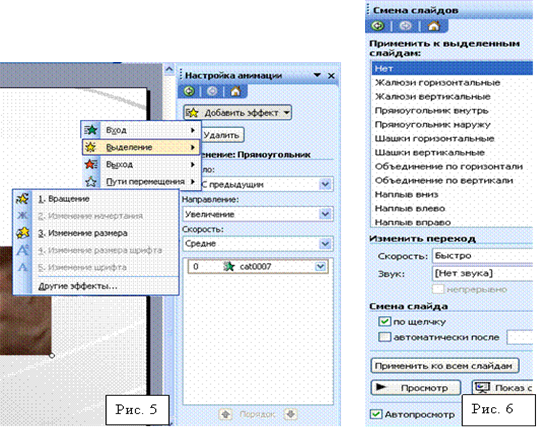Click the Показ слайдов button

tap(503, 388)
